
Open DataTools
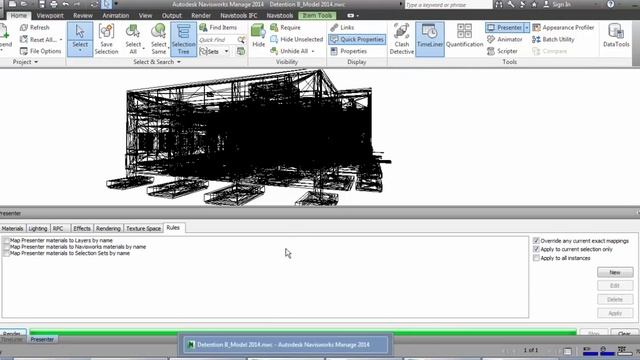click(x=616, y=36)
